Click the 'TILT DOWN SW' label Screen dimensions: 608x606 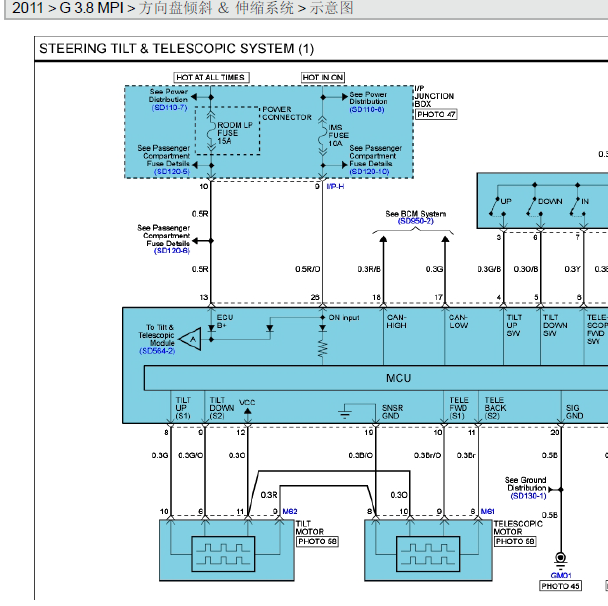[555, 325]
